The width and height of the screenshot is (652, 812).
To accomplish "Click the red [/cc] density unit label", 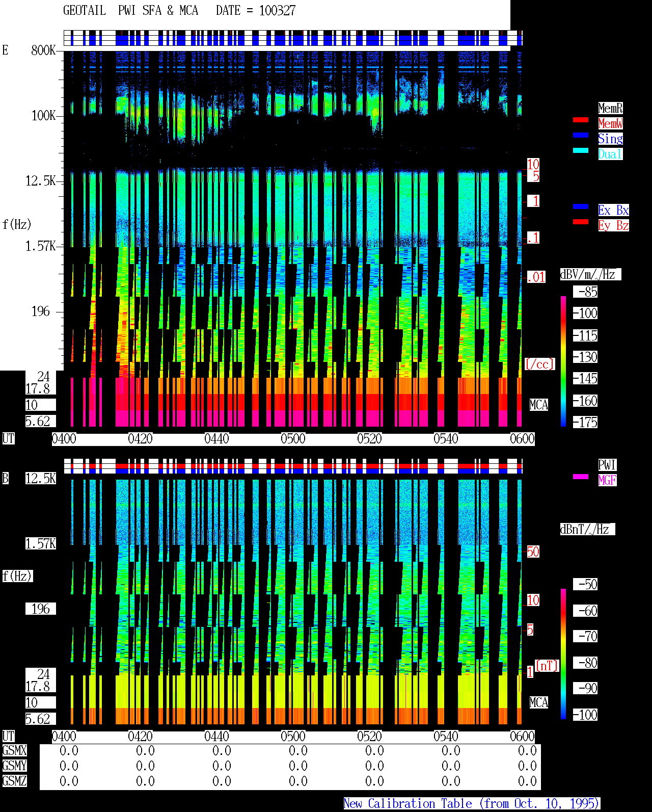I will pyautogui.click(x=539, y=364).
